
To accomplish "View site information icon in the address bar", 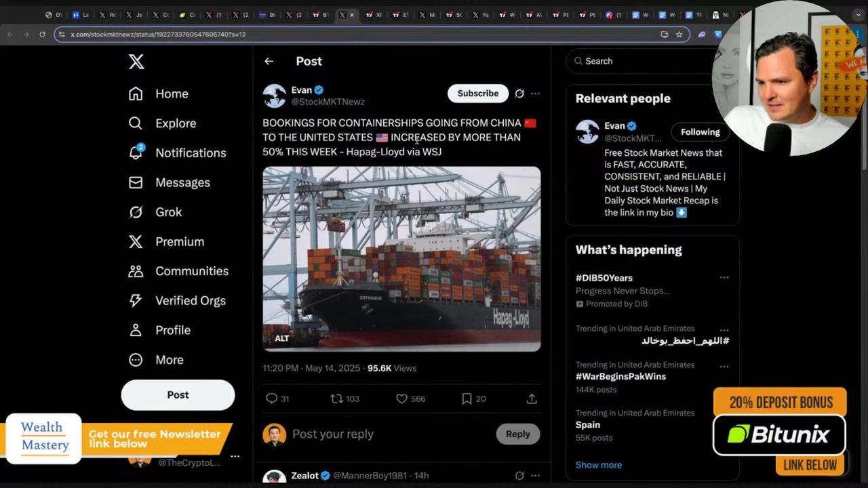I will coord(62,34).
